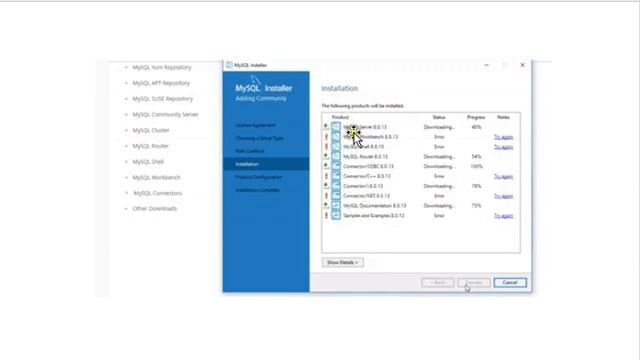Viewport: 640px width, 360px height.
Task: Open MySQL Connectors link on webpage
Action: tap(158, 193)
